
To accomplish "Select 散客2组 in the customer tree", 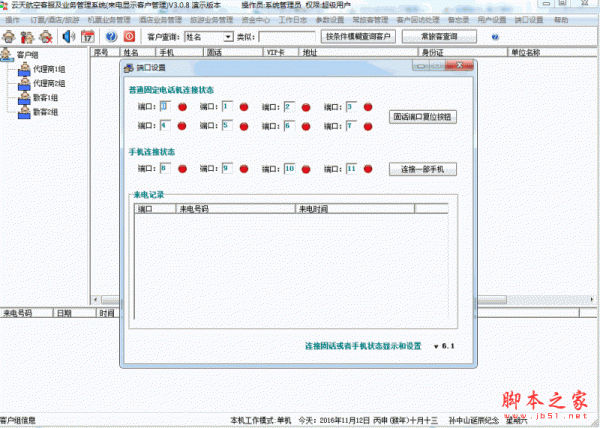I will (x=46, y=112).
